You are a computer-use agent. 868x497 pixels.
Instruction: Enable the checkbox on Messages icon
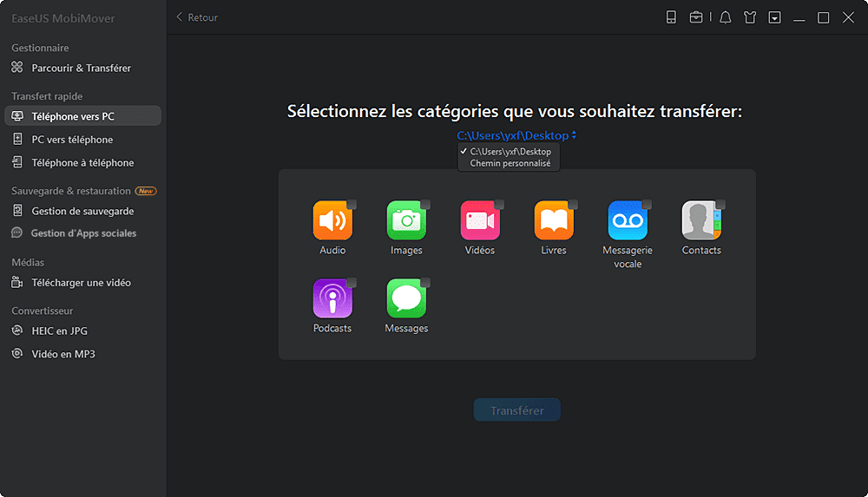point(425,283)
